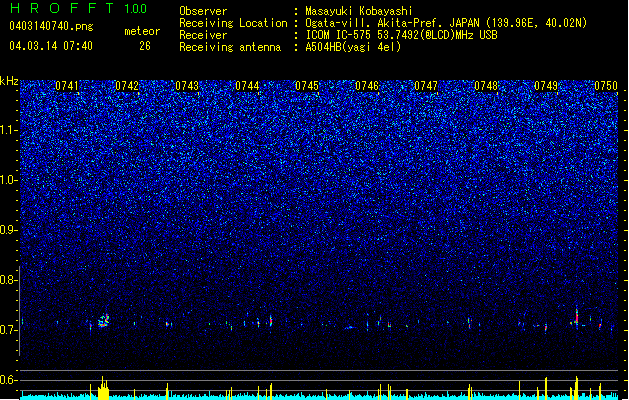Click the 0746 time marker
This screenshot has height=400, width=629.
[367, 86]
